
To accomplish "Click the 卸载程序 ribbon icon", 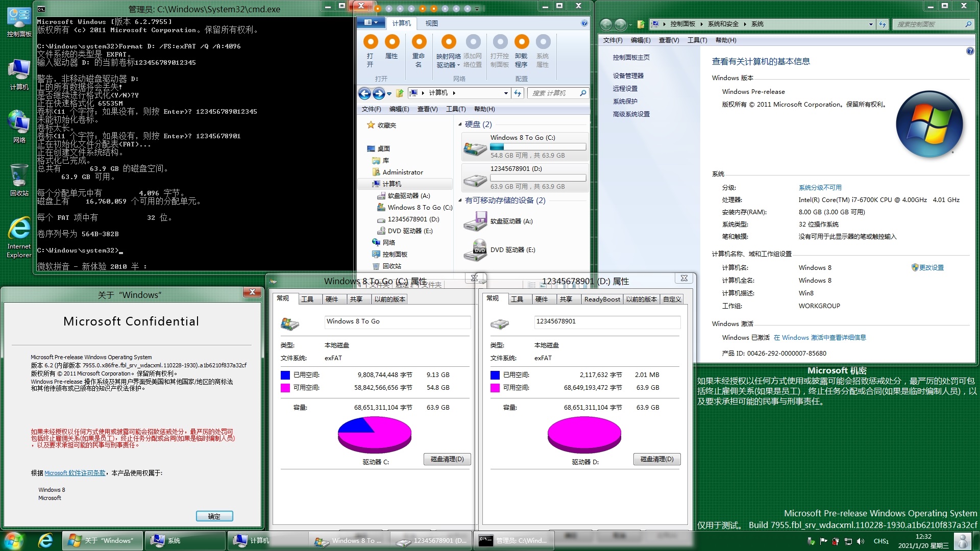I will pos(522,42).
